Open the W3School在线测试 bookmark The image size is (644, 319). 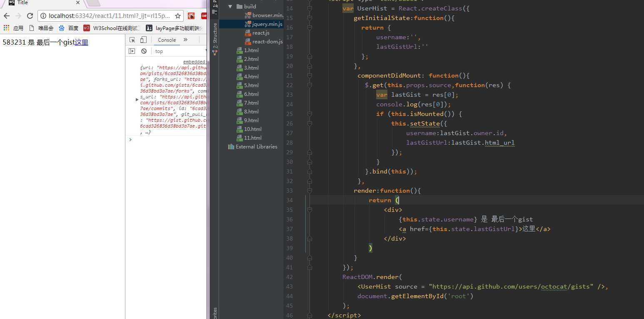112,28
